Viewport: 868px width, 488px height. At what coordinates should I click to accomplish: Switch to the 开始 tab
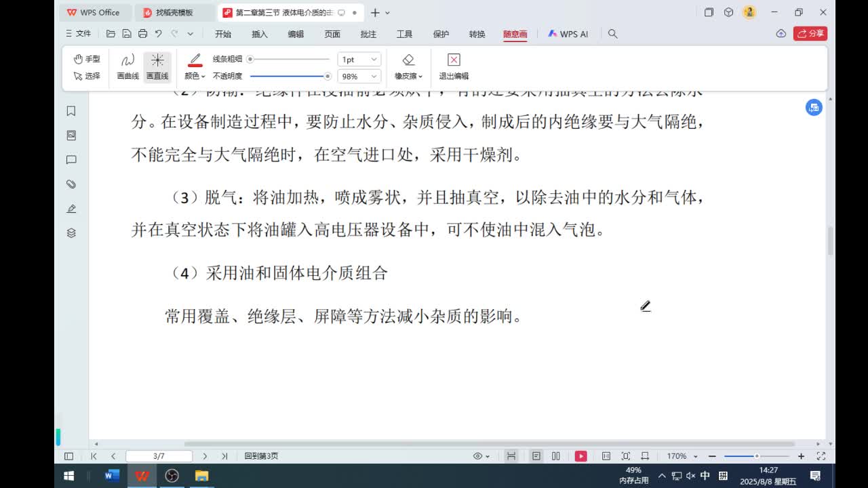coord(223,34)
